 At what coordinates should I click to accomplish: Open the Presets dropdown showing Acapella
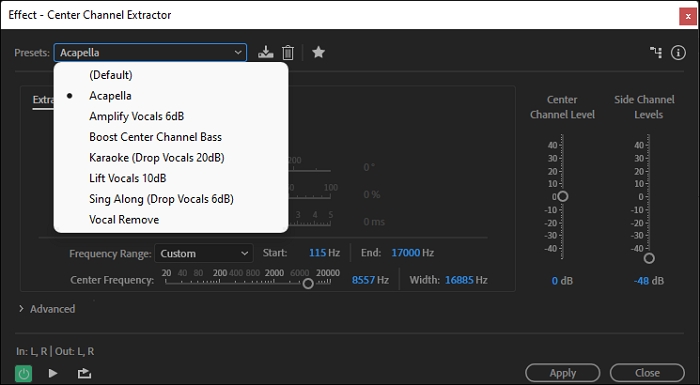[x=150, y=52]
